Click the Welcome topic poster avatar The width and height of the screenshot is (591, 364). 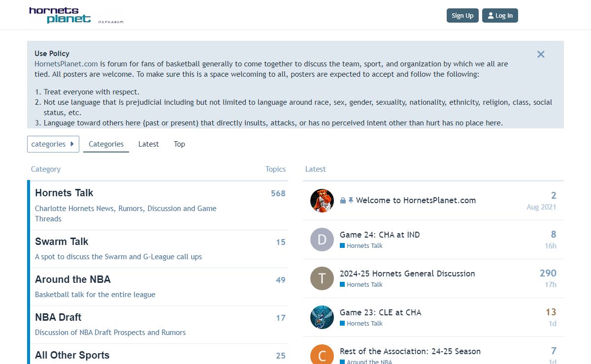[322, 201]
